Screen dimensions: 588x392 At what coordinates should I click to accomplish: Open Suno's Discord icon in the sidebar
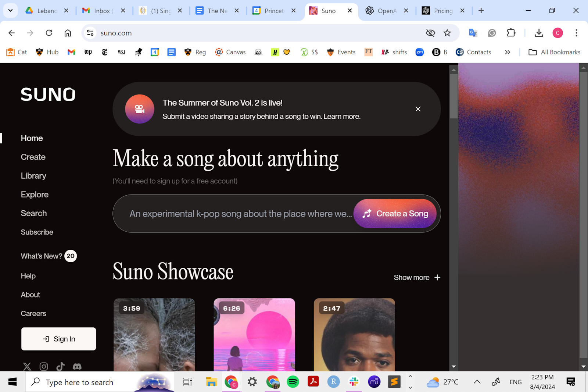click(x=77, y=366)
